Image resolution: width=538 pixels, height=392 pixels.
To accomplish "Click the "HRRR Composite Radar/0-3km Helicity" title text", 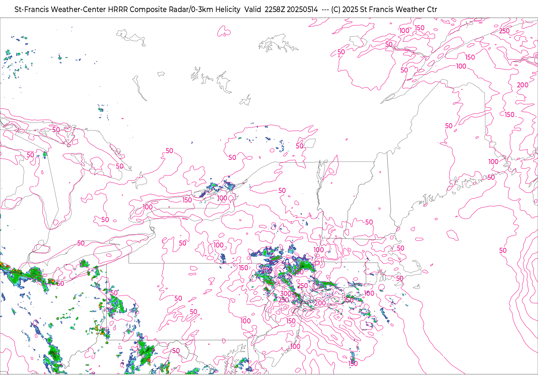I will coord(174,10).
